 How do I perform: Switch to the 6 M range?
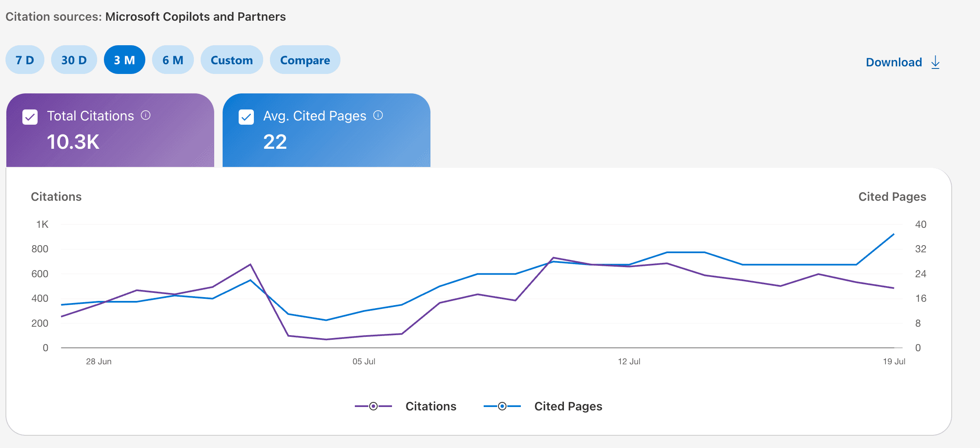coord(173,60)
